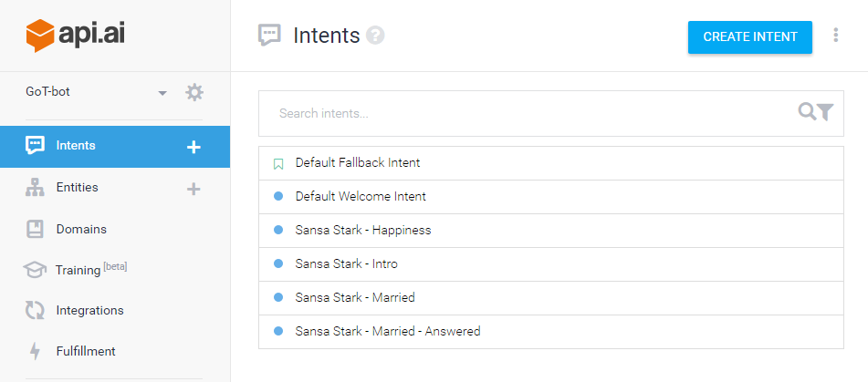Image resolution: width=868 pixels, height=382 pixels.
Task: Go to Training beta section
Action: click(78, 270)
